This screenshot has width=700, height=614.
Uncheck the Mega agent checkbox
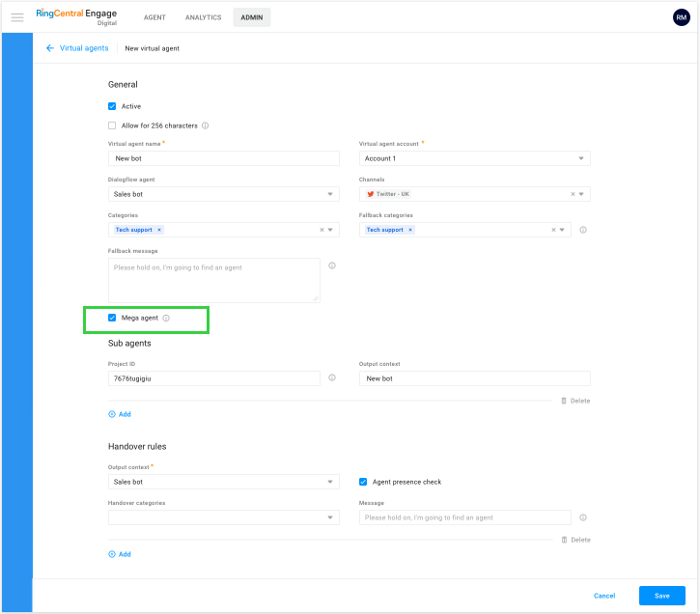112,318
